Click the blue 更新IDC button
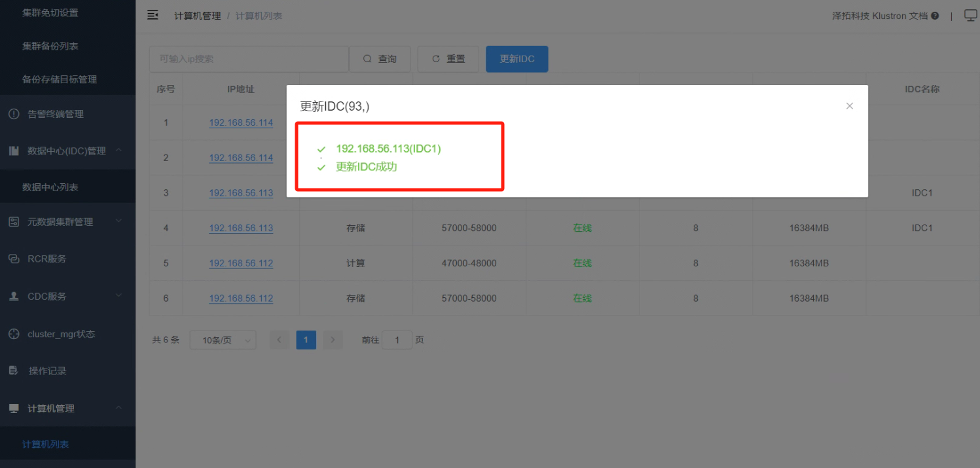This screenshot has height=468, width=980. pyautogui.click(x=517, y=59)
